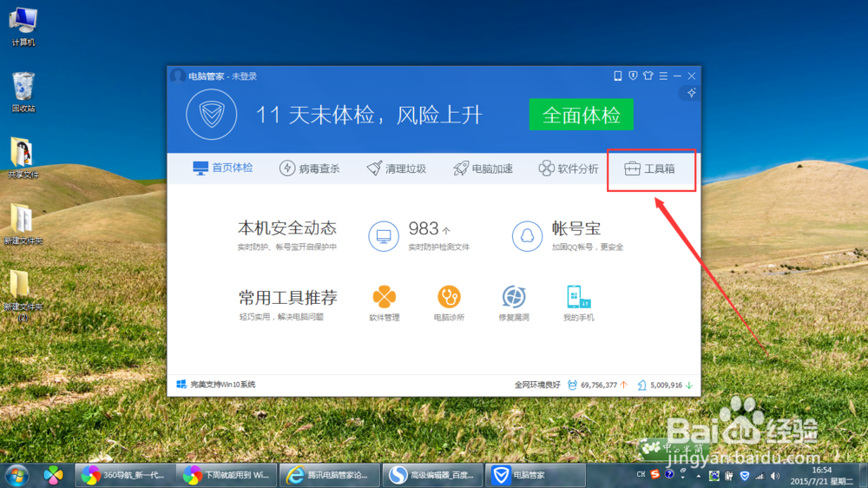Go to the 电脑加速 tab
This screenshot has width=868, height=488.
click(483, 168)
